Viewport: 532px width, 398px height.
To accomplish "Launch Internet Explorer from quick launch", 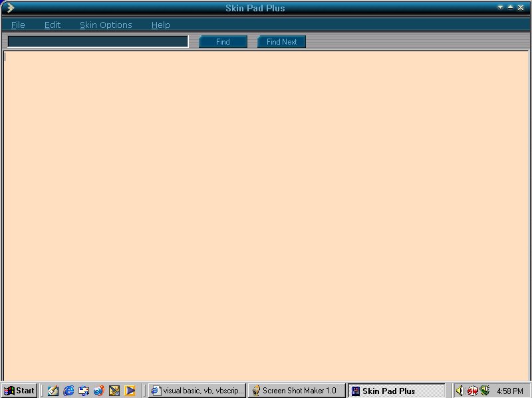I will pos(68,391).
